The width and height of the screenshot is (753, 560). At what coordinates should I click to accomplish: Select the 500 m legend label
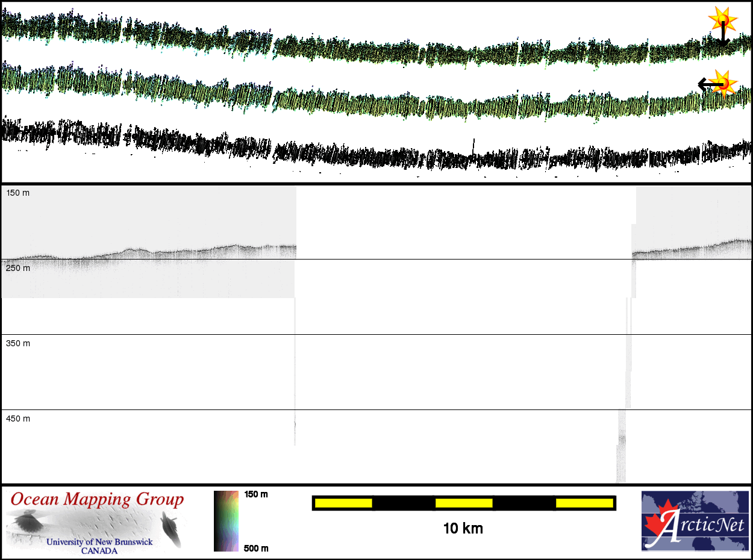point(256,547)
